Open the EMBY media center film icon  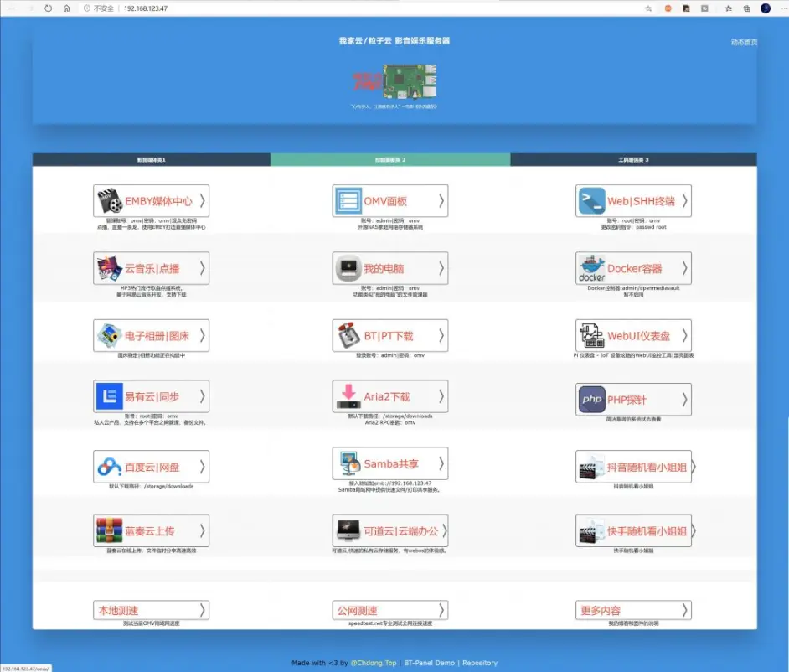pyautogui.click(x=110, y=201)
